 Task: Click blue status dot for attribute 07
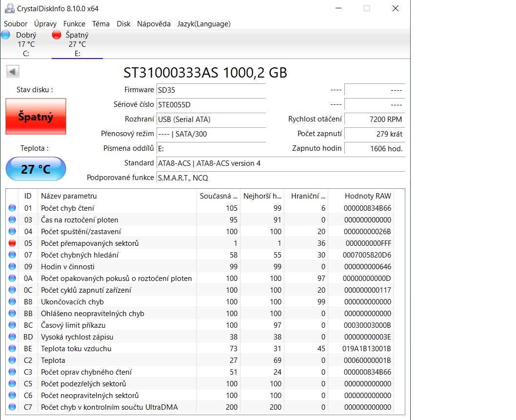coord(12,255)
